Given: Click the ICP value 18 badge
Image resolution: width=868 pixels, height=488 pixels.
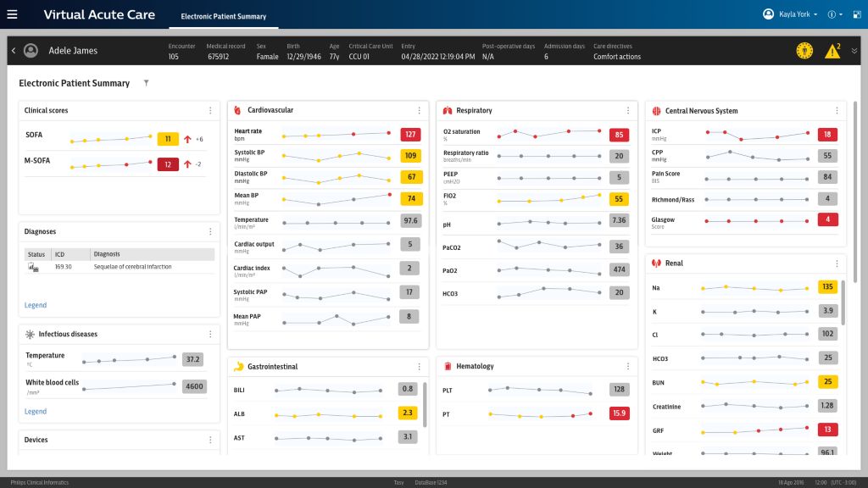Looking at the screenshot, I should point(827,135).
